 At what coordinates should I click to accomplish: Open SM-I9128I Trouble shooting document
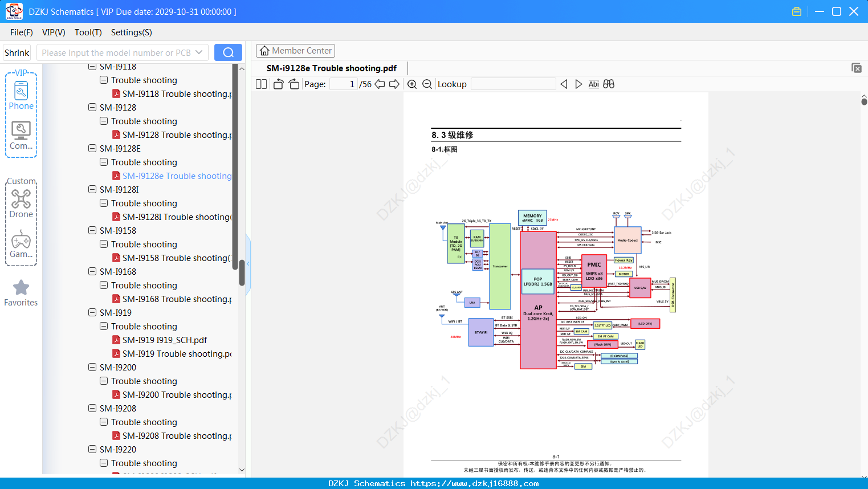pos(172,217)
